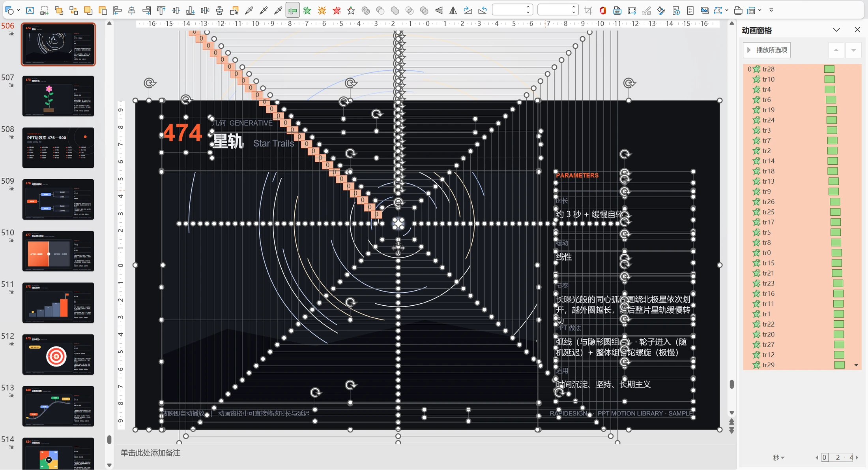
Task: Increase the first size spinner value
Action: 528,8
